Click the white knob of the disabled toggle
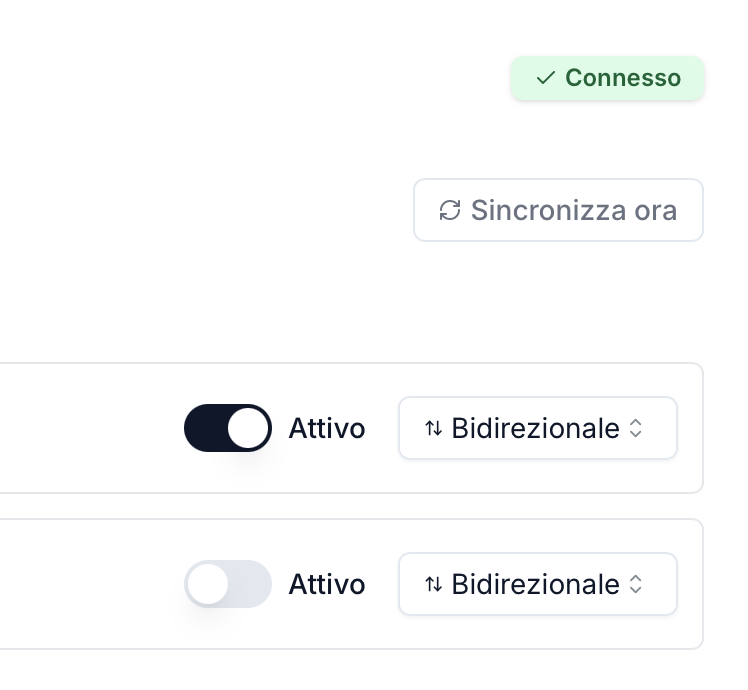748x690 pixels. 208,584
